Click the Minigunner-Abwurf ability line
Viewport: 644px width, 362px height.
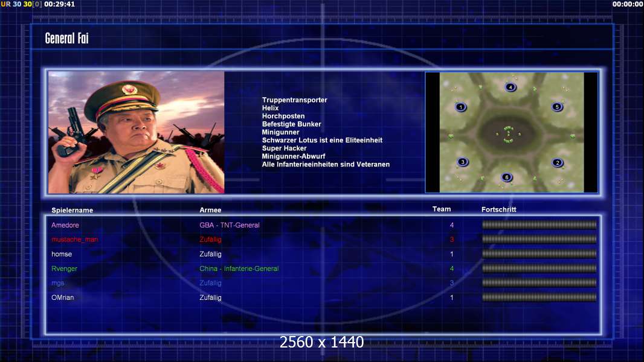pos(294,156)
